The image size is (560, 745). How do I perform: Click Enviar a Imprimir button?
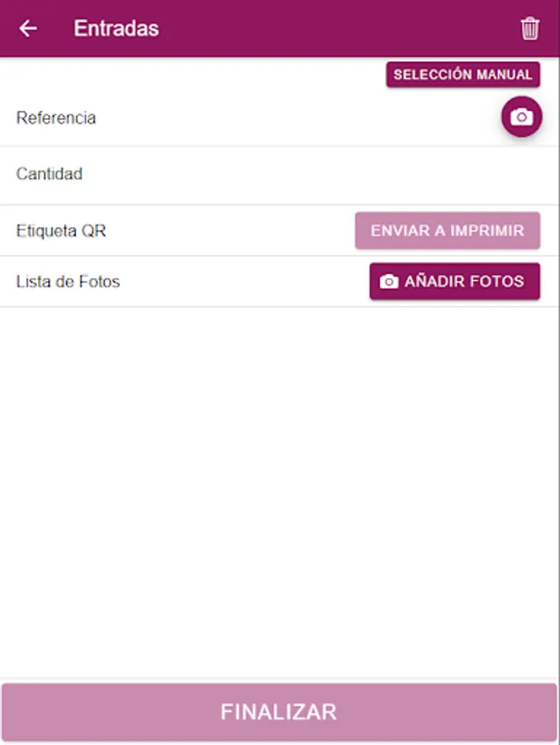(x=448, y=230)
